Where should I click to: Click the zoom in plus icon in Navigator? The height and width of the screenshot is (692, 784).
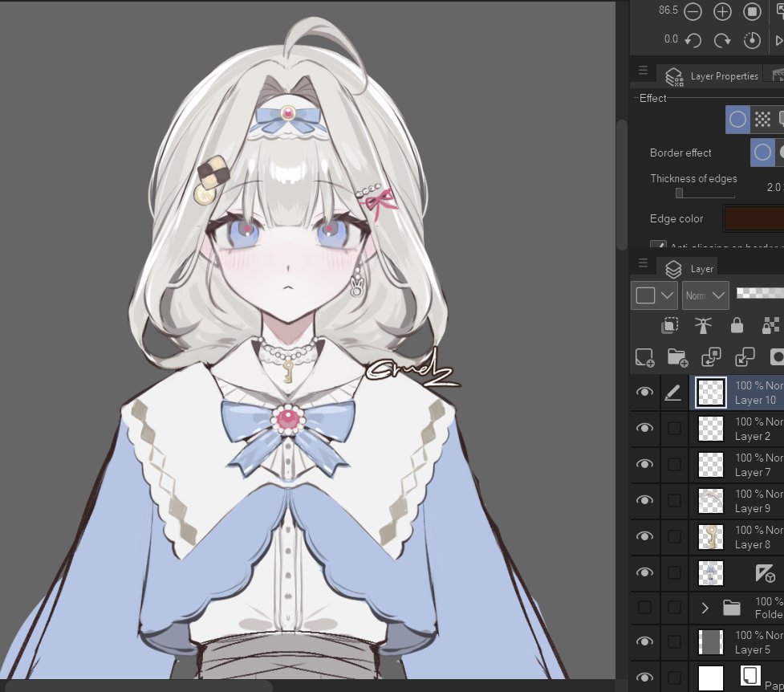coord(722,11)
